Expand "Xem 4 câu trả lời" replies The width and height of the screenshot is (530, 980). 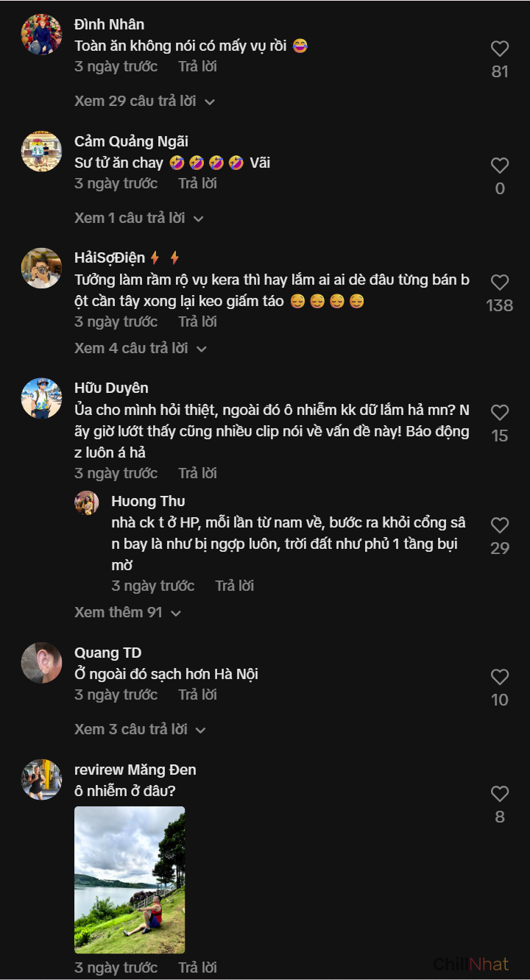coord(140,348)
